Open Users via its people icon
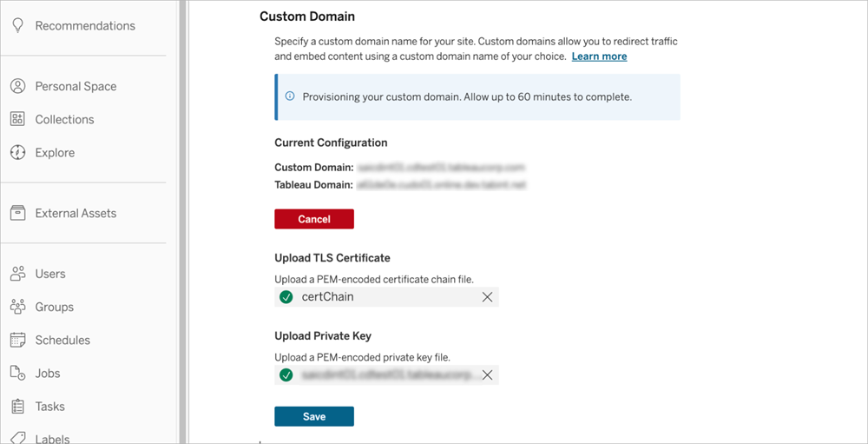The image size is (868, 444). 17,275
